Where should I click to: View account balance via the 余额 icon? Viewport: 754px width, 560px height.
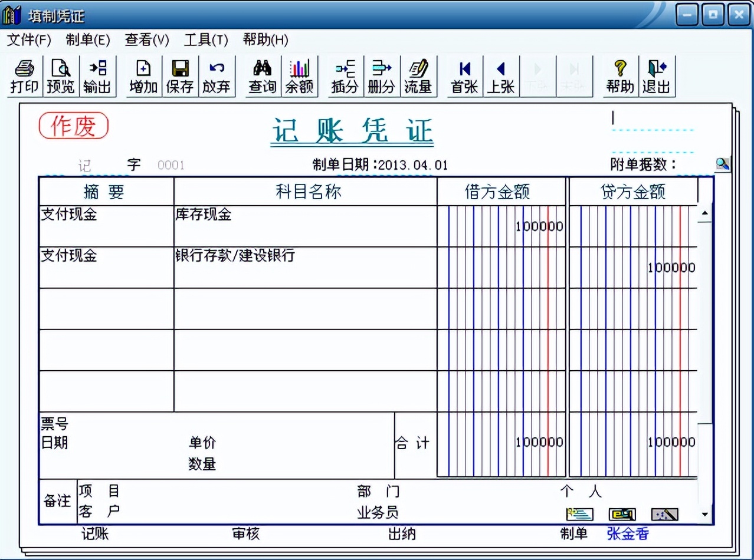click(299, 75)
